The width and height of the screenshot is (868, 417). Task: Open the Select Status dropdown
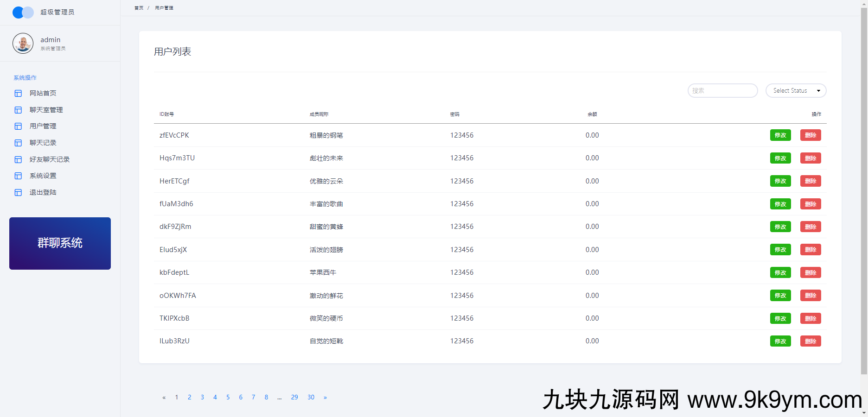coord(796,90)
